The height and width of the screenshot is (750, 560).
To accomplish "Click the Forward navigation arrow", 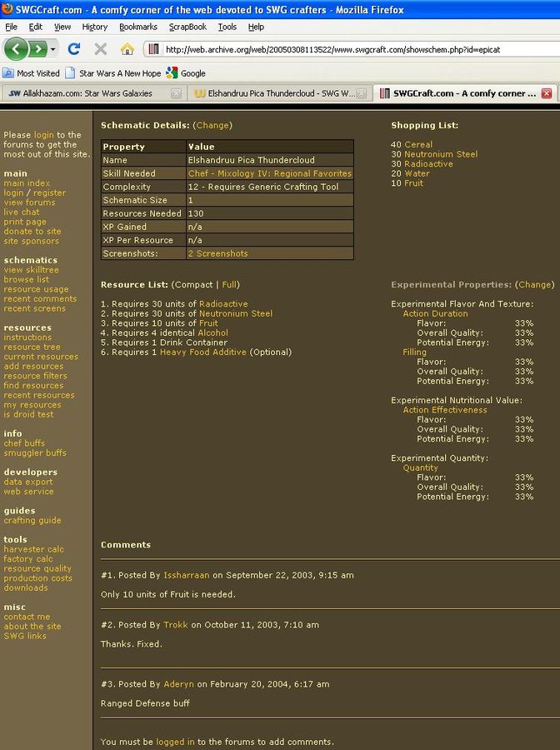I will 38,49.
